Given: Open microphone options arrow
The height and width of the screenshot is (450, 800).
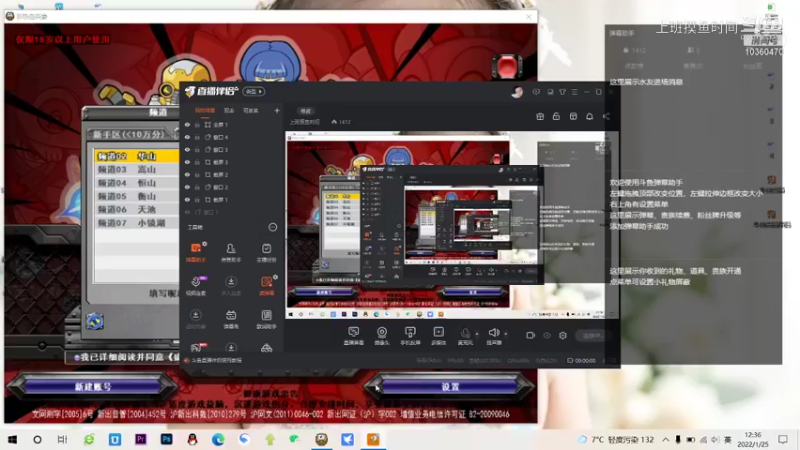Looking at the screenshot, I should point(477,334).
